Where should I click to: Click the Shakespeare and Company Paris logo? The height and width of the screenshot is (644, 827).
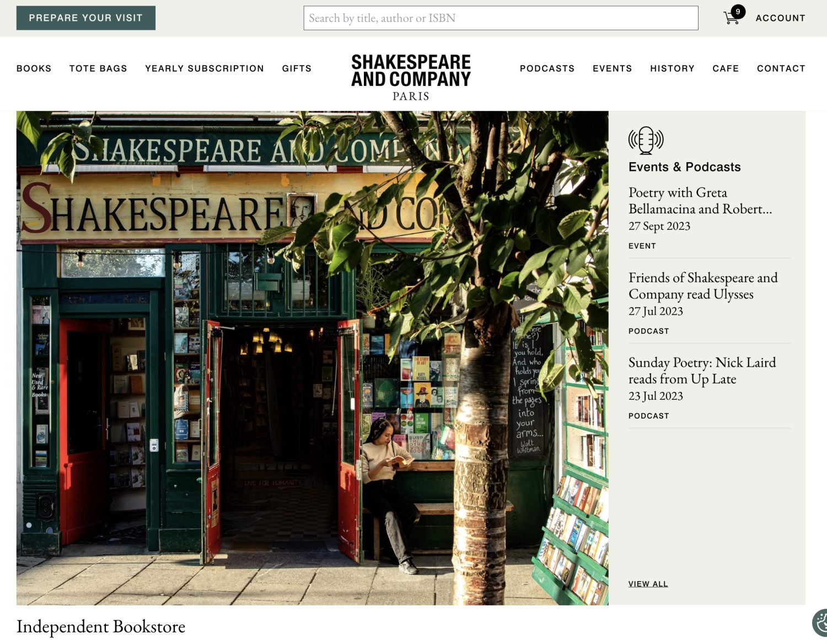(411, 77)
